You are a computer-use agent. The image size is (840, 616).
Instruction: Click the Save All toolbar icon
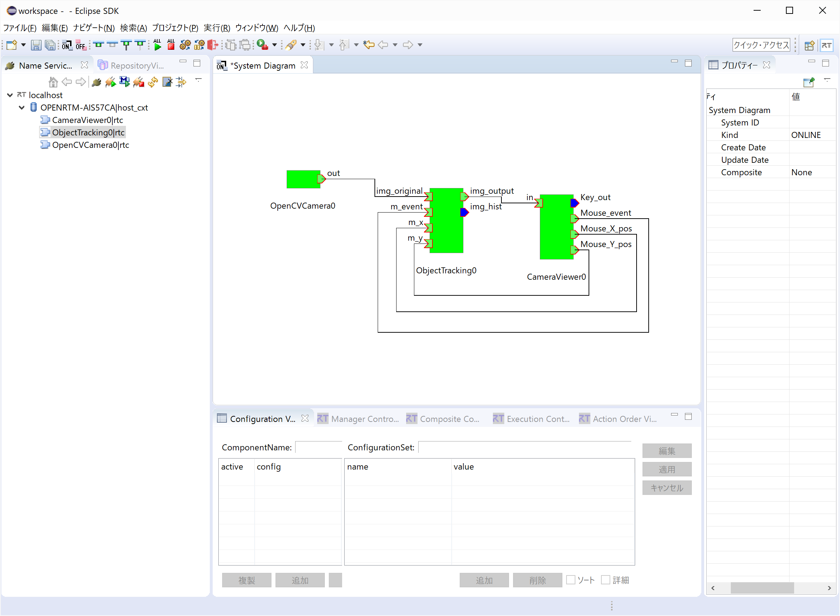(50, 45)
